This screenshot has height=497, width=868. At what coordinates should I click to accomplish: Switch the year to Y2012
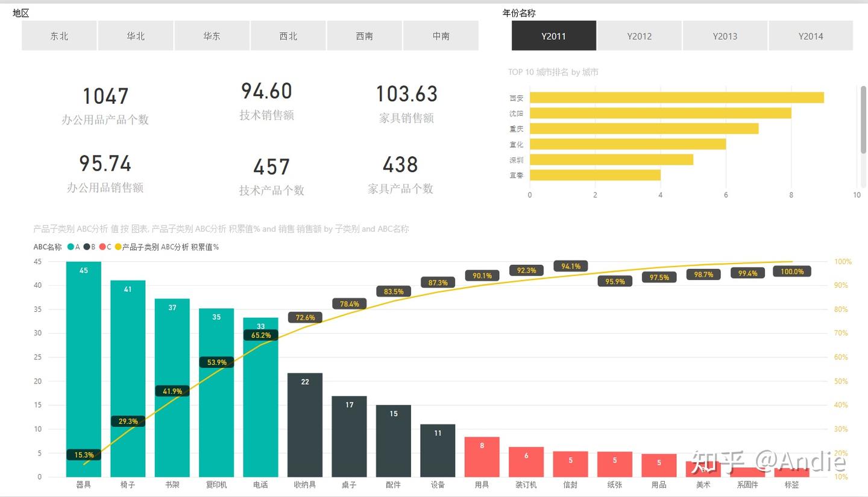click(x=640, y=36)
